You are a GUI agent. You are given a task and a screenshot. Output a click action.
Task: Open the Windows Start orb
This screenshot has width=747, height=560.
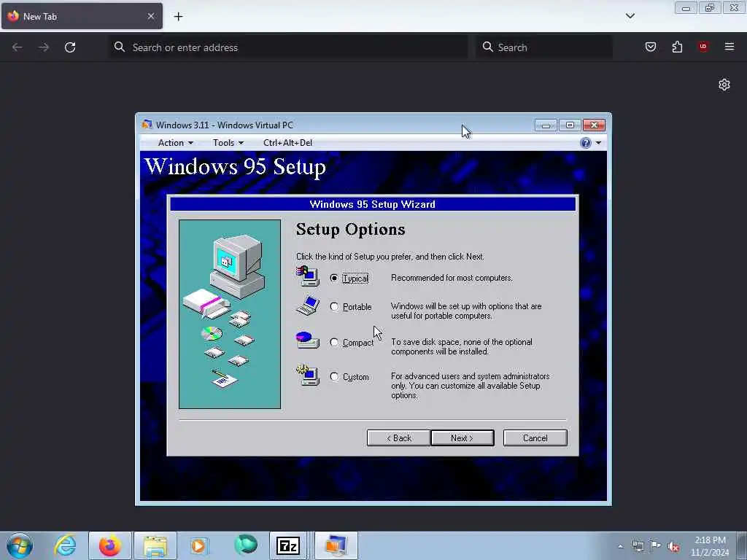coord(20,545)
